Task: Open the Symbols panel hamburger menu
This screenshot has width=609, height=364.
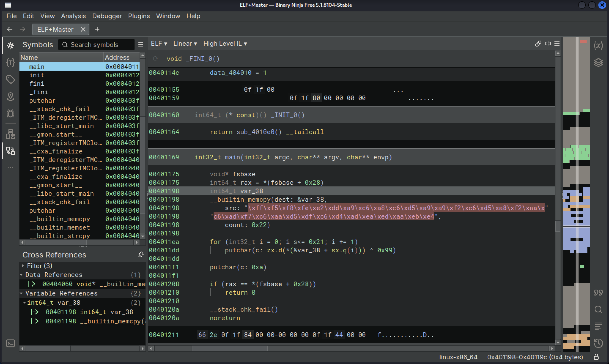Action: (141, 44)
